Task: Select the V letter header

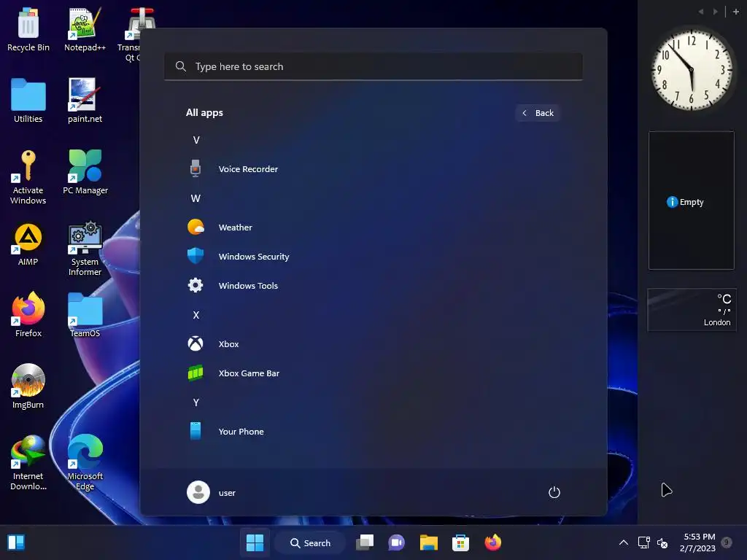Action: tap(196, 140)
